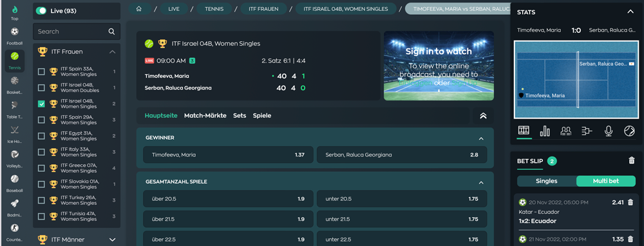The image size is (644, 246).
Task: Click the trophy icon beside ITF Israel 04B title
Action: coord(163,44)
